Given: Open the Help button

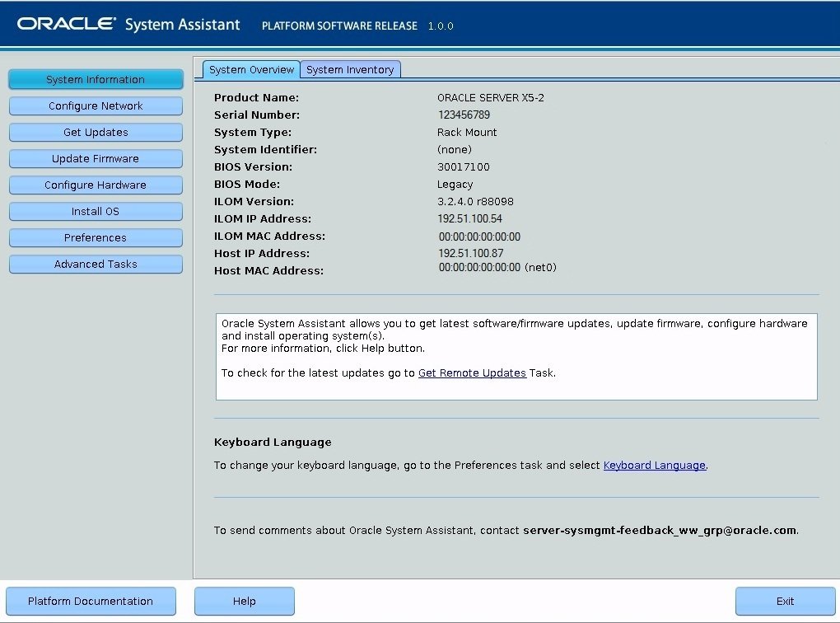Looking at the screenshot, I should pyautogui.click(x=244, y=601).
